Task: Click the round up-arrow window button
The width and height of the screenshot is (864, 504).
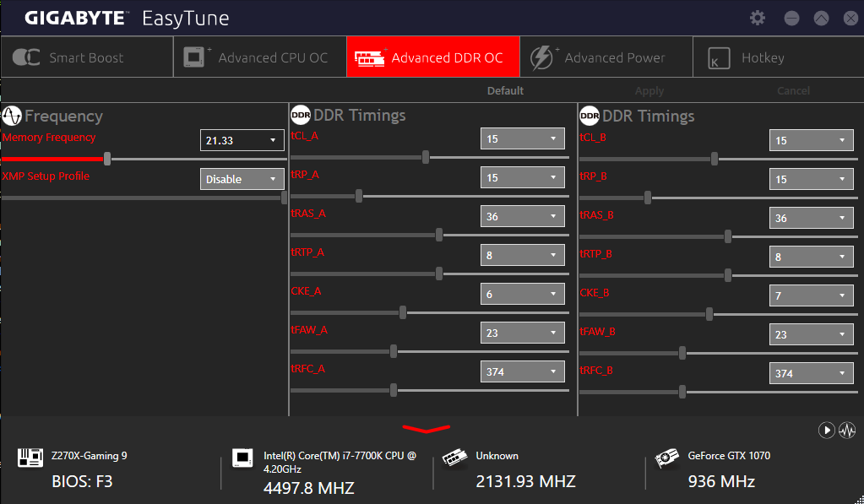Action: click(821, 19)
